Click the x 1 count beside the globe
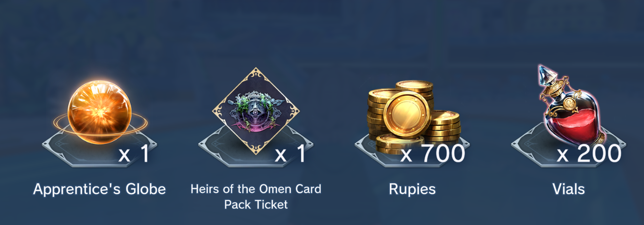This screenshot has height=225, width=644. click(134, 154)
